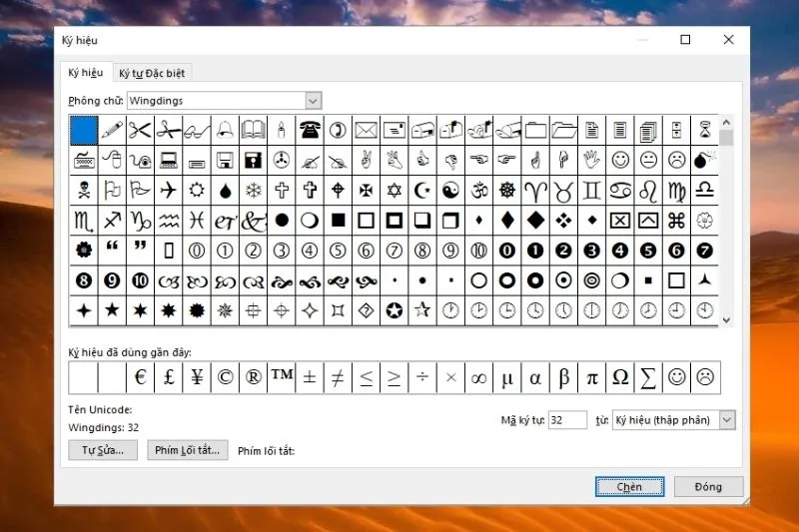Focus the Mã ký tự input field
The width and height of the screenshot is (799, 532).
coord(567,420)
